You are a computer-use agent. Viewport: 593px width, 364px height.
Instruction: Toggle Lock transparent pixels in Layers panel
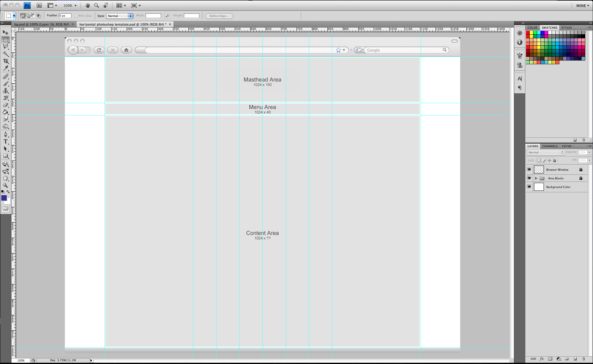pyautogui.click(x=539, y=160)
